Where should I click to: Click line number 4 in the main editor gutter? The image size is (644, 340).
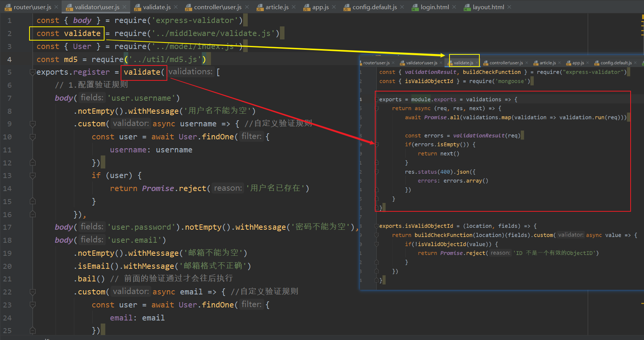click(x=9, y=59)
